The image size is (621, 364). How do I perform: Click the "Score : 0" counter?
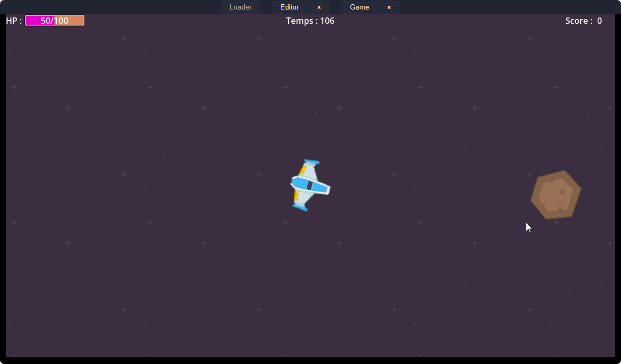tap(583, 21)
